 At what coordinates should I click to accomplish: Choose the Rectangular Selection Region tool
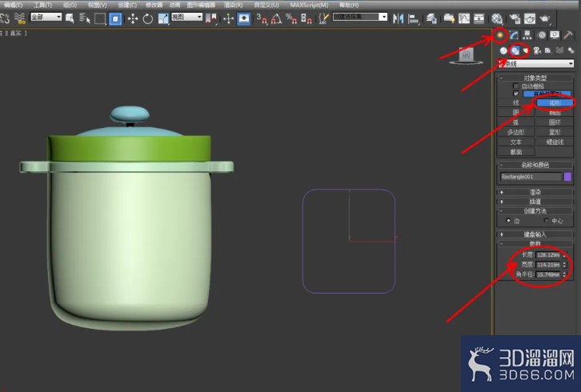100,18
